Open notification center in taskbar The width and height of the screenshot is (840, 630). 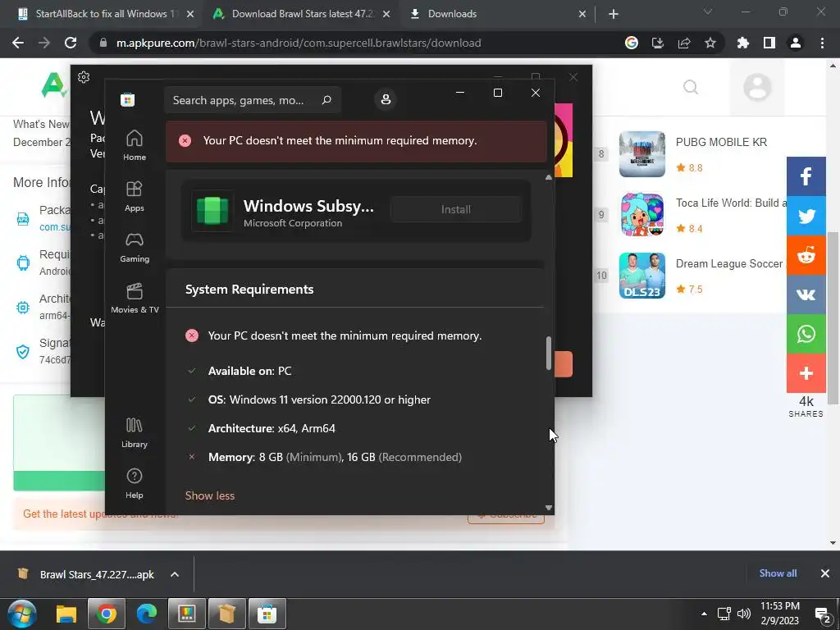point(823,615)
